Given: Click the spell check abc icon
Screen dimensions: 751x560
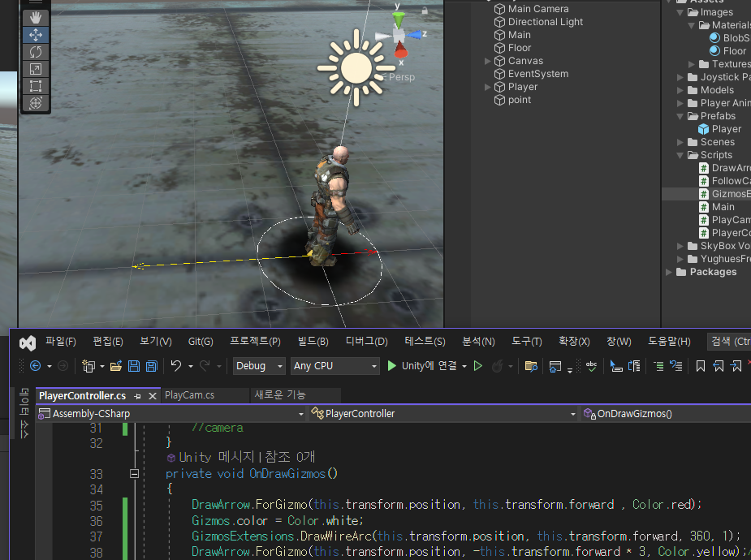Looking at the screenshot, I should tap(592, 366).
